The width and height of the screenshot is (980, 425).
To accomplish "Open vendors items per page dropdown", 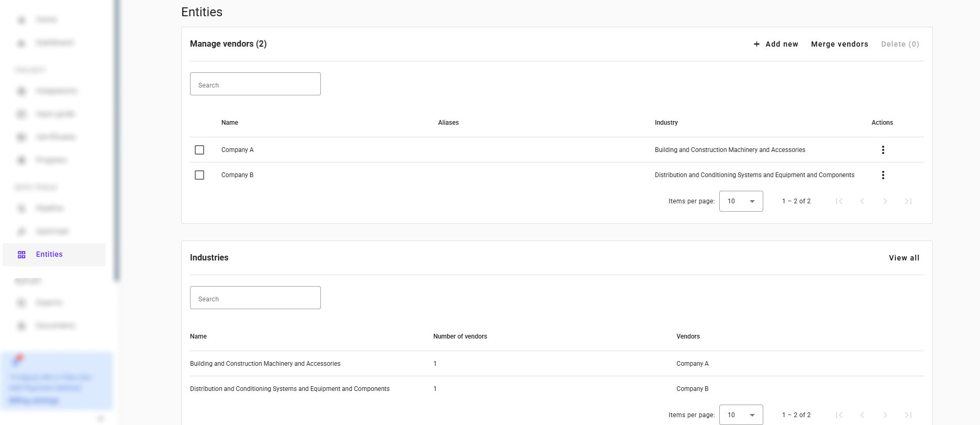I will (x=741, y=201).
